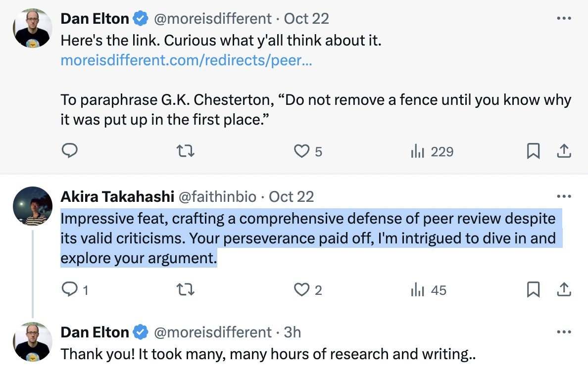Image resolution: width=588 pixels, height=376 pixels.
Task: Share Akira Takahashi's tweet
Action: coord(564,289)
